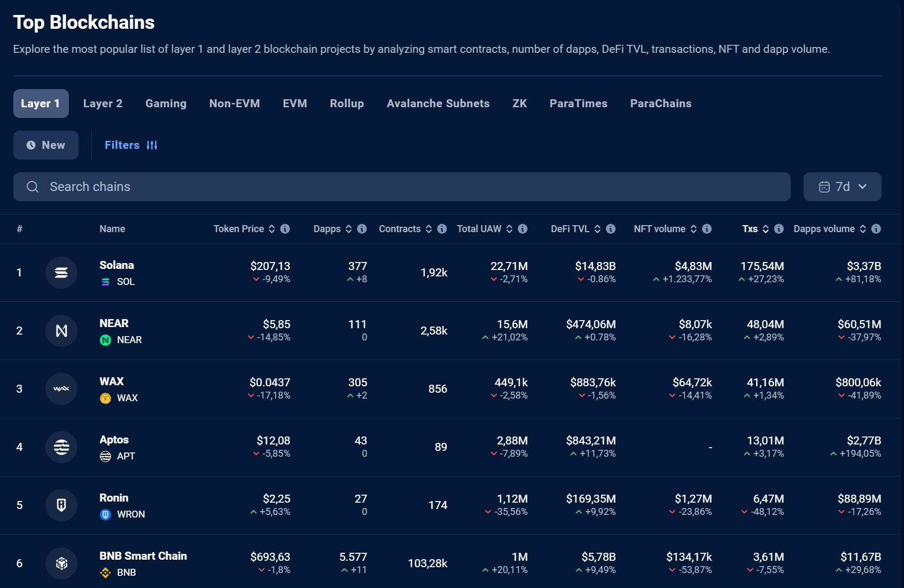Open the Contracts column info icon
The image size is (904, 588).
(x=442, y=229)
